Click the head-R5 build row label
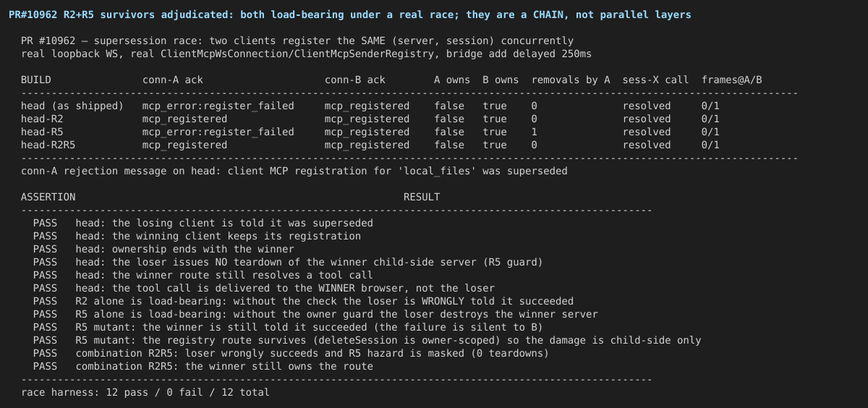 point(42,132)
